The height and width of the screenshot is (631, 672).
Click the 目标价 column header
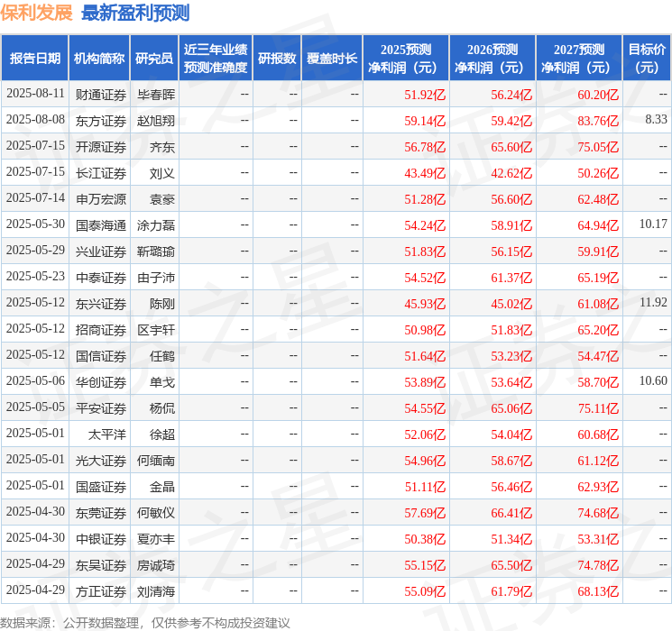click(647, 59)
